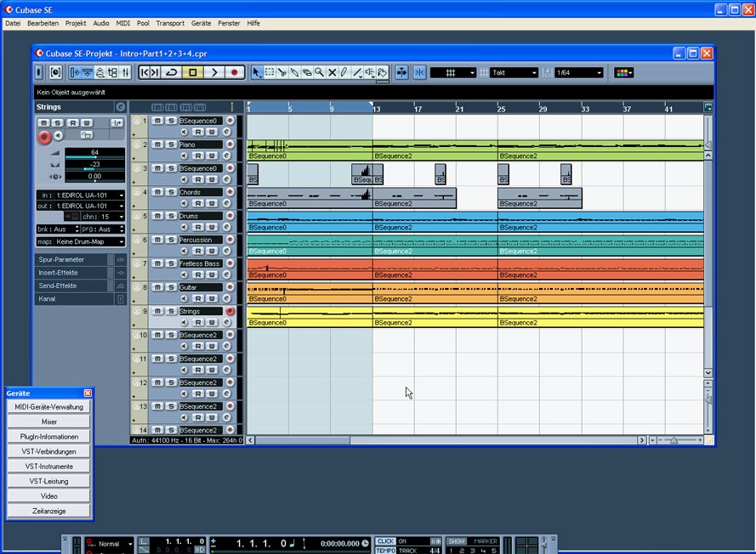The height and width of the screenshot is (554, 756).
Task: Adjust the inspector volume slider showing 64
Action: click(94, 154)
